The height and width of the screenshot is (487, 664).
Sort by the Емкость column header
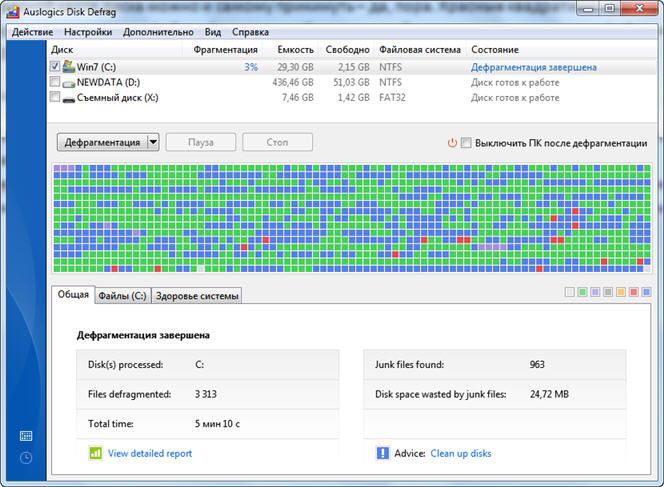[x=296, y=50]
